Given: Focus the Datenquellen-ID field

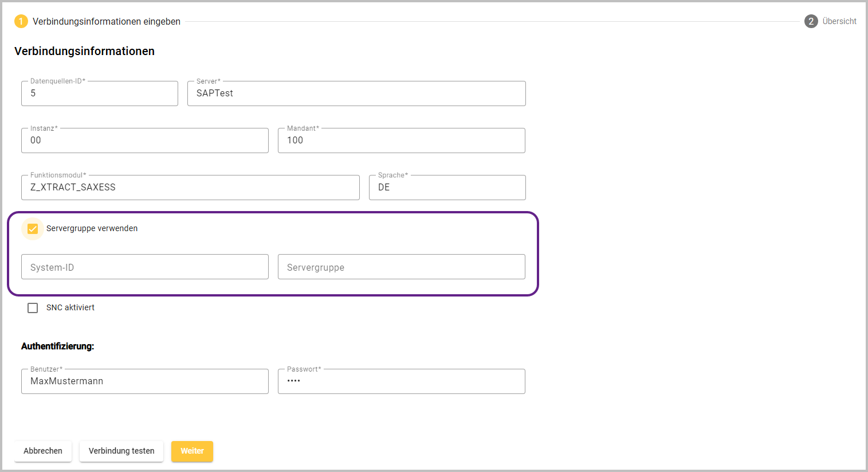Looking at the screenshot, I should point(99,93).
